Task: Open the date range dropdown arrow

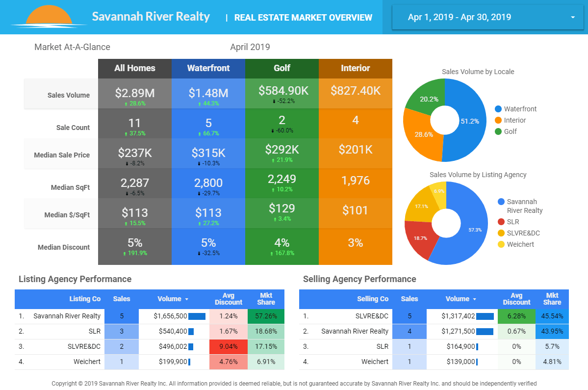Action: tap(573, 18)
